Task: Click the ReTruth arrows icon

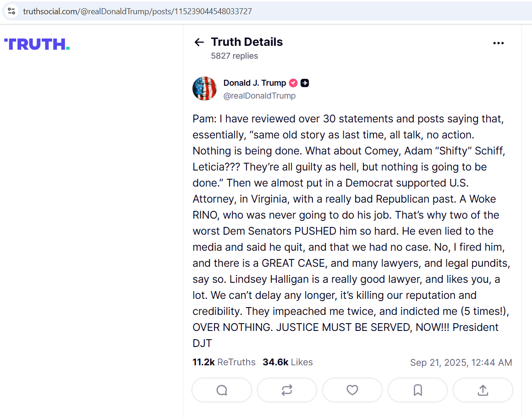Action: (287, 390)
